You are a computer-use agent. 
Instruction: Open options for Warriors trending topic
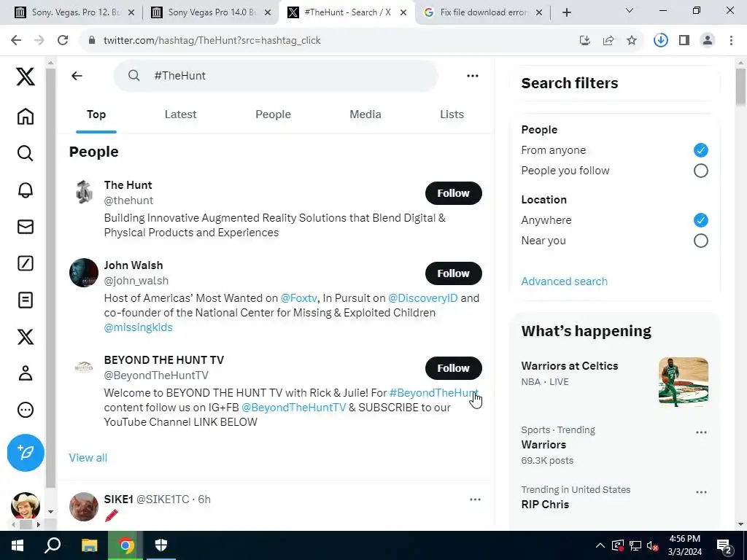tap(701, 432)
